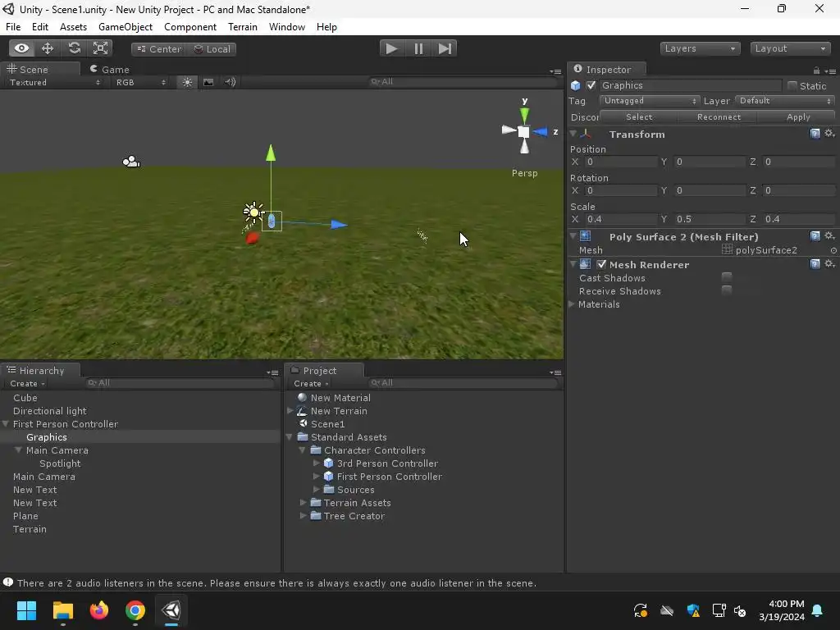840x630 pixels.
Task: Open the Layers dropdown
Action: pos(700,48)
